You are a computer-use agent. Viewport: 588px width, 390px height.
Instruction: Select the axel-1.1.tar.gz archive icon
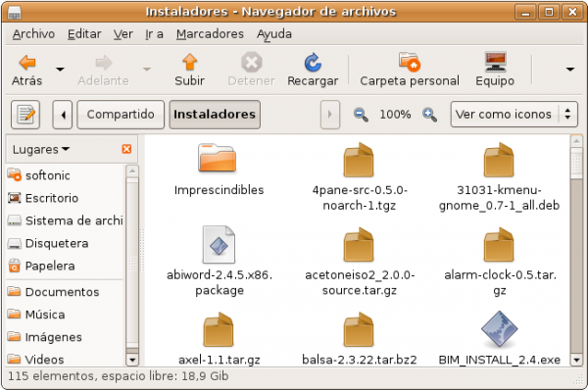point(219,330)
